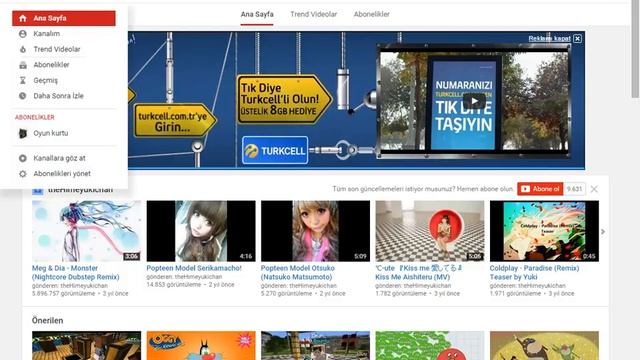This screenshot has width=640, height=360.
Task: Click the Ana Sayfa home icon in sidebar
Action: coord(23,18)
